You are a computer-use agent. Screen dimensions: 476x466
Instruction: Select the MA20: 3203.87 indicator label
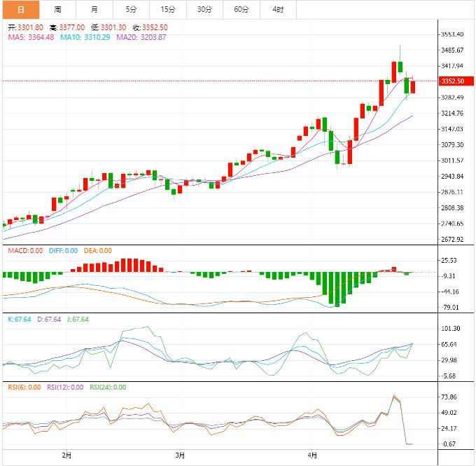[x=141, y=37]
